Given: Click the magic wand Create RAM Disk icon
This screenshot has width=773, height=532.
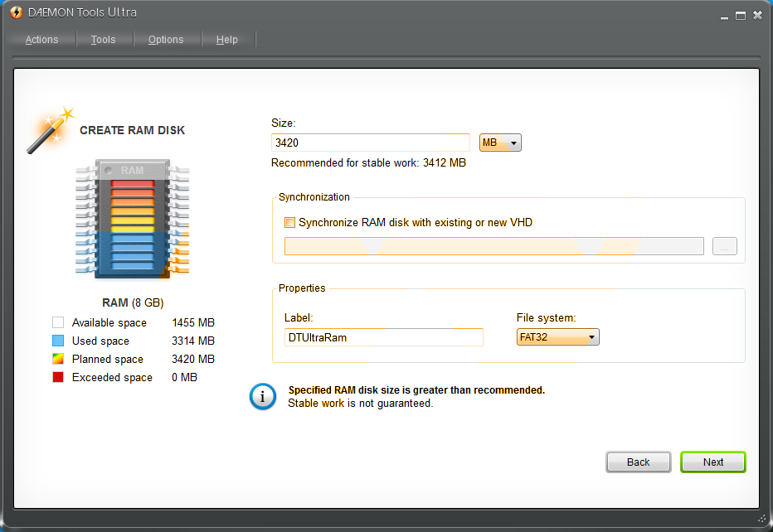Looking at the screenshot, I should pyautogui.click(x=50, y=128).
